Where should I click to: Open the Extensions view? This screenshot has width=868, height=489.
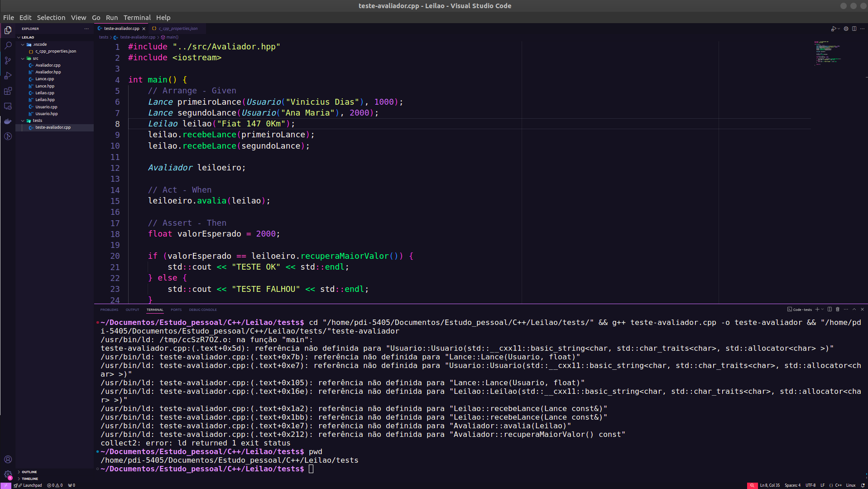click(x=8, y=91)
